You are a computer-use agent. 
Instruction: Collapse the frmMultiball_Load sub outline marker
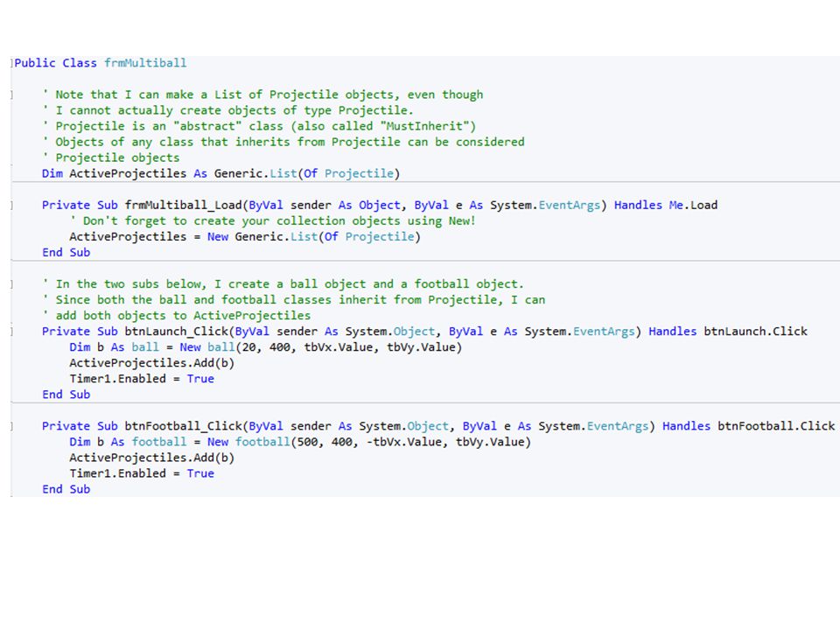coord(11,205)
